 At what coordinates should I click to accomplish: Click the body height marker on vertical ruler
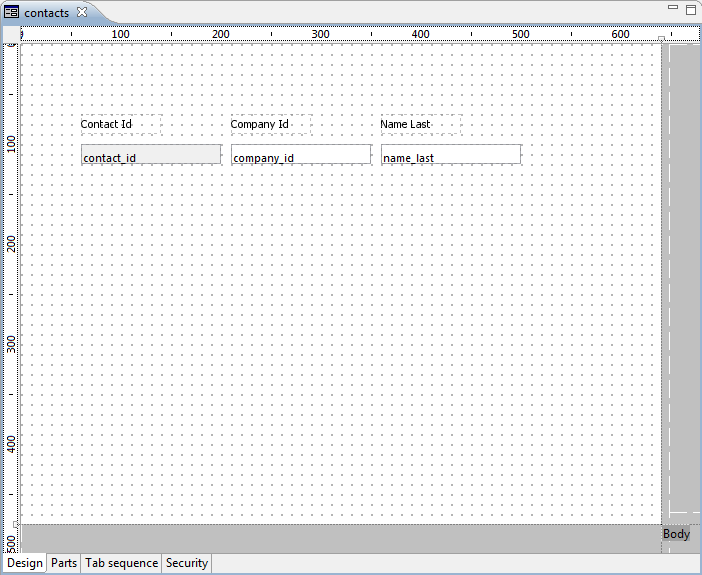16,524
